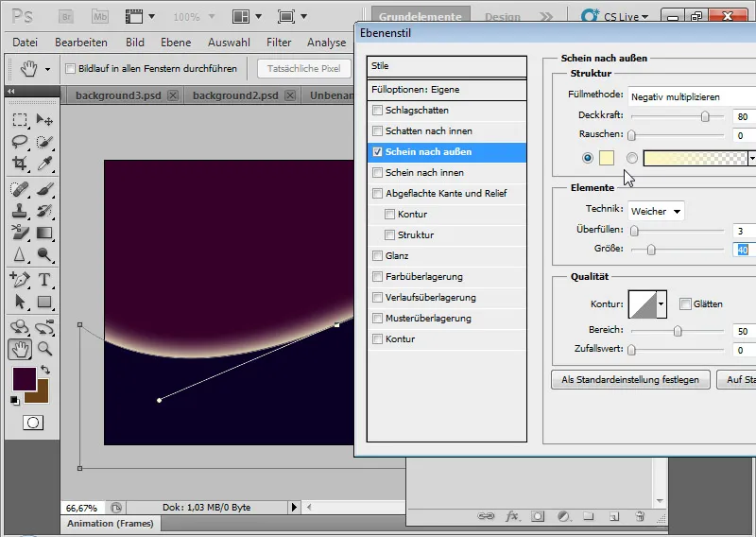
Task: Select the Move tool
Action: coord(44,120)
